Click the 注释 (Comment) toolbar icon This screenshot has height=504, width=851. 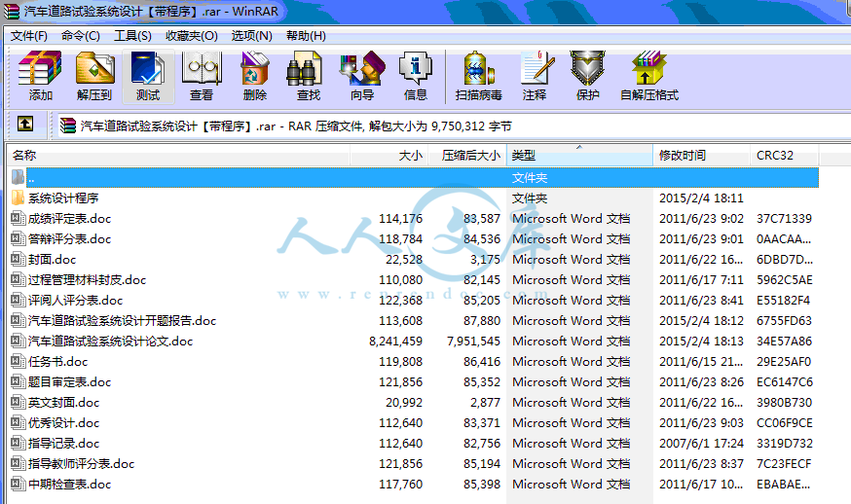tap(535, 76)
